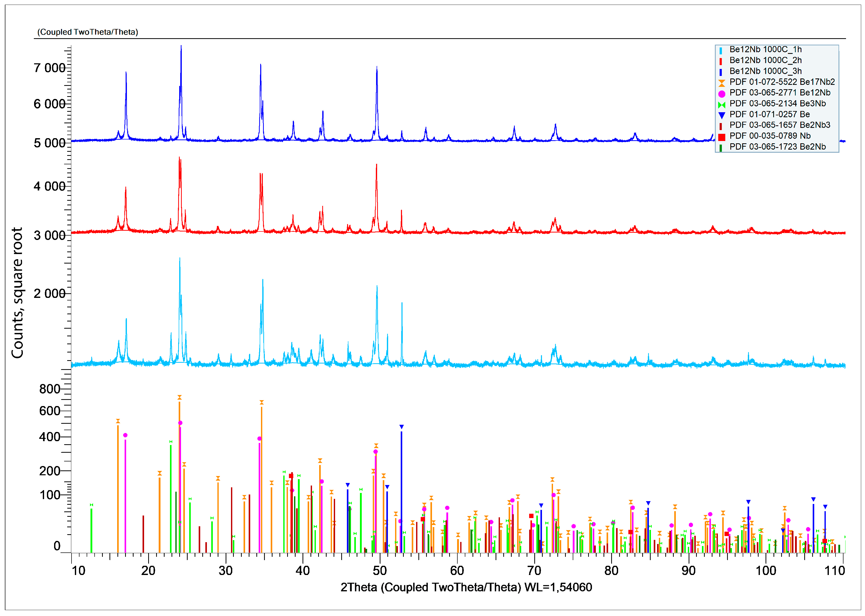Click the '(Coupled TwoTheta/Theta)' chart title

(x=88, y=32)
